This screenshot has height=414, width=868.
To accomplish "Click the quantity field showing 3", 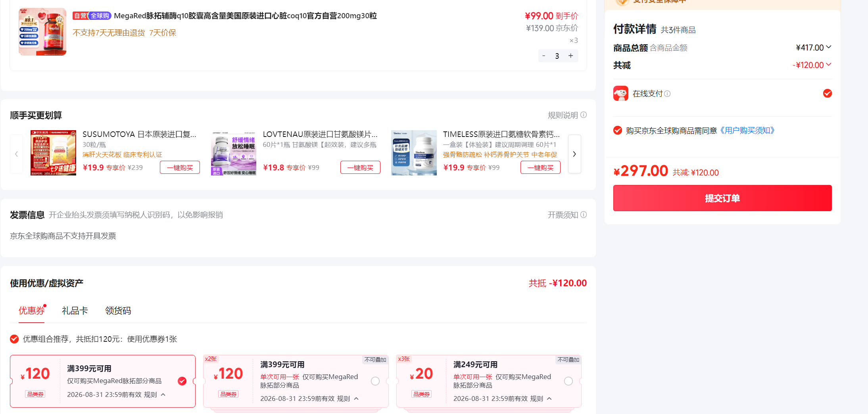I will point(557,56).
